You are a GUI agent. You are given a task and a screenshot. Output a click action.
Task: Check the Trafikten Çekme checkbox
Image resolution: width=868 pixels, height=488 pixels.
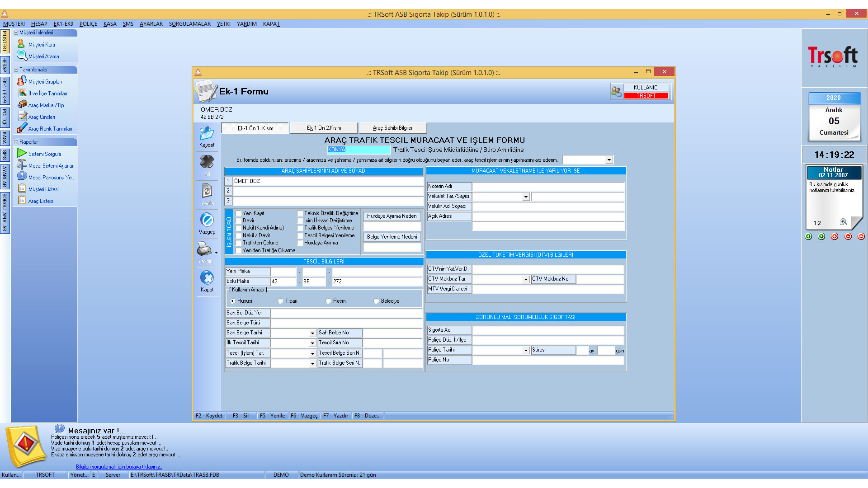point(239,243)
